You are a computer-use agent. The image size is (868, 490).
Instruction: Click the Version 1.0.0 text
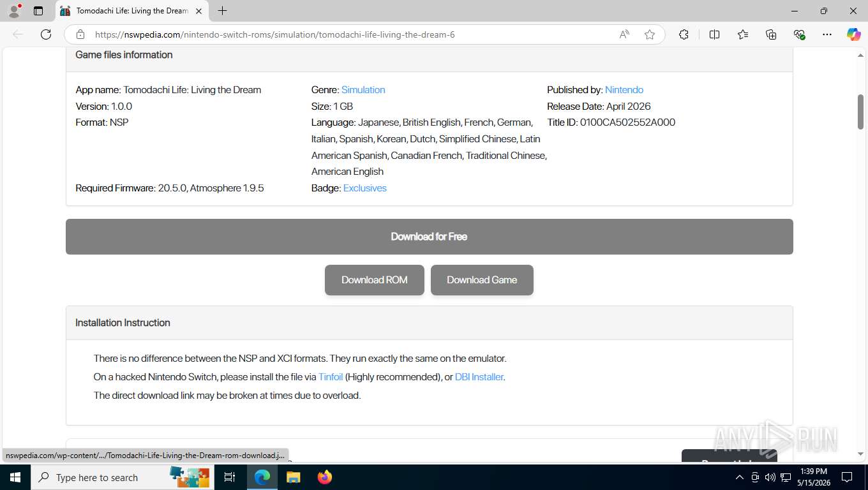(103, 107)
